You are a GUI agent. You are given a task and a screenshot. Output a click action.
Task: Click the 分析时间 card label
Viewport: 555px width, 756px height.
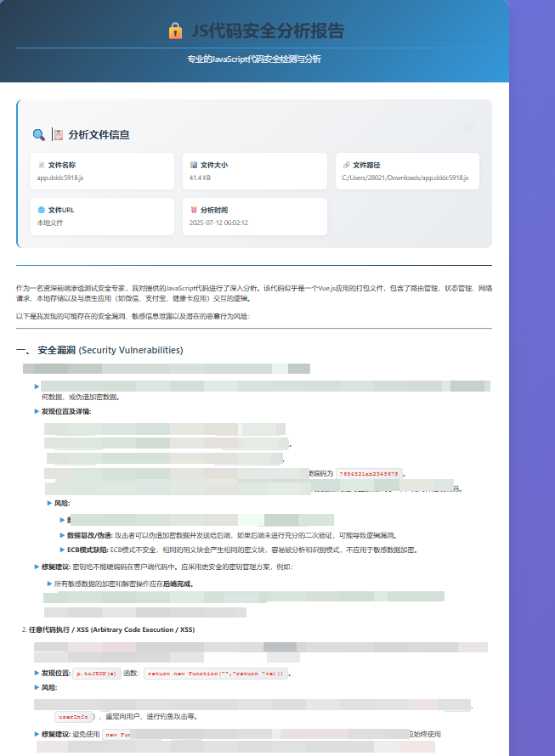point(214,210)
